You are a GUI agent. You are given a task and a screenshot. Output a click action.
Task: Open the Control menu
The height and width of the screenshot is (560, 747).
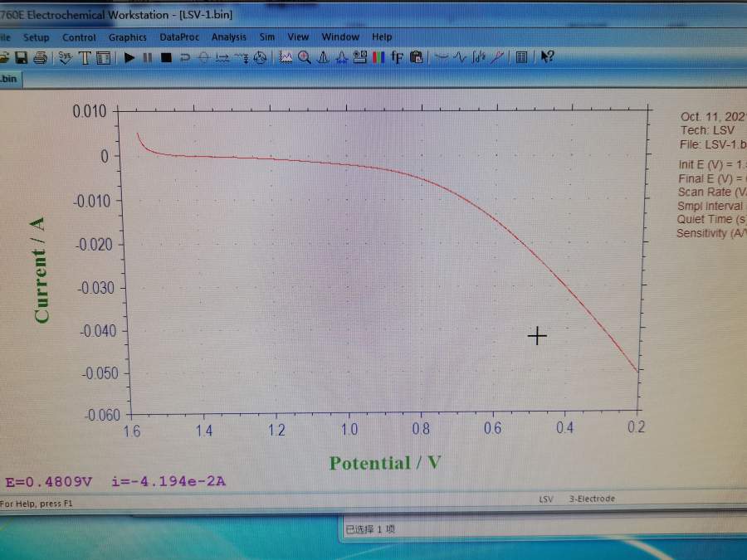[x=79, y=37]
